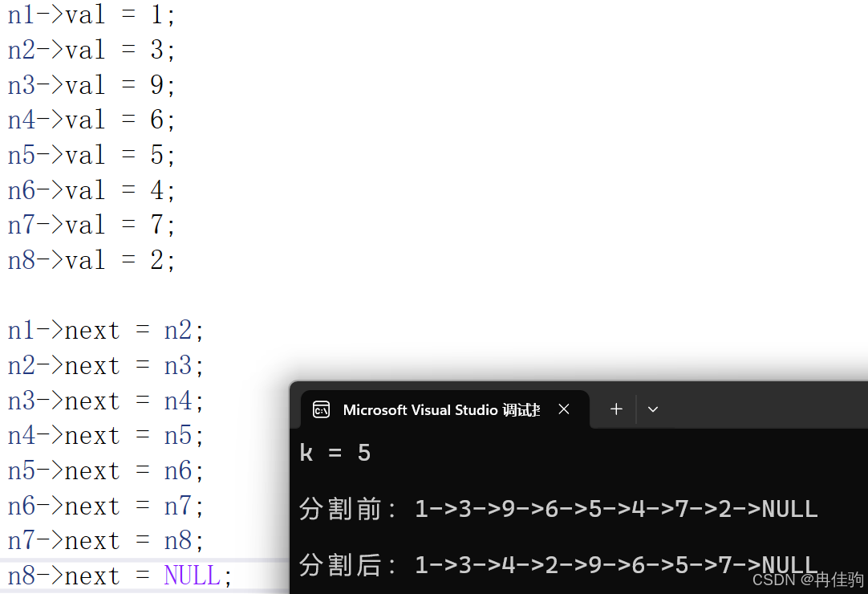Open a new terminal tab with plus button
This screenshot has height=594, width=868.
pyautogui.click(x=616, y=409)
